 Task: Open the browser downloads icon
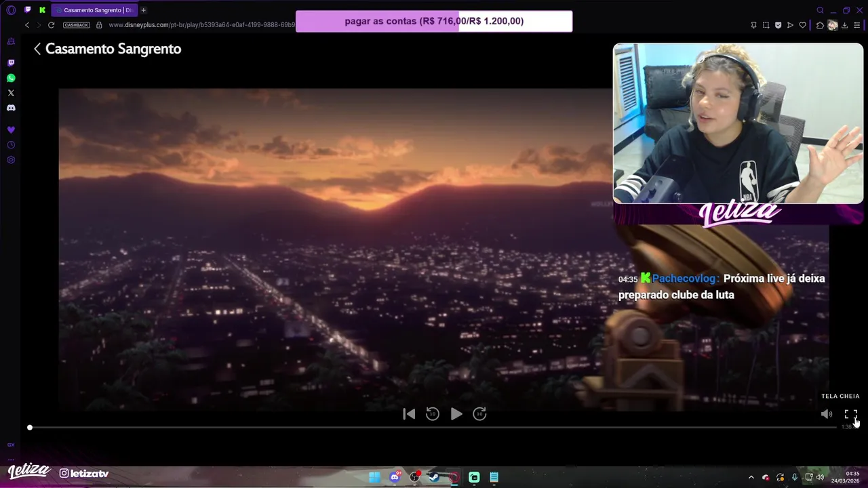[x=845, y=25]
